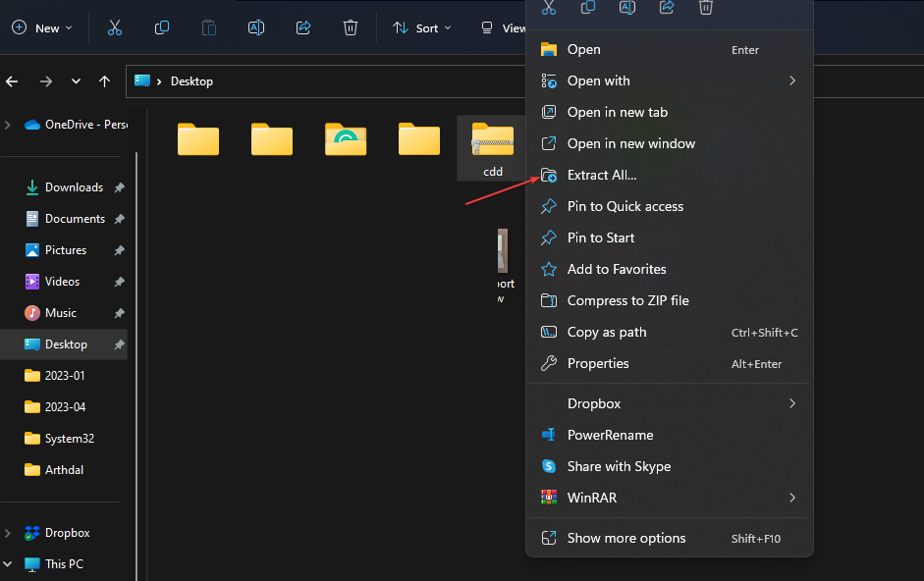The height and width of the screenshot is (581, 924).
Task: Open the System32 folder in sidebar
Action: point(69,439)
